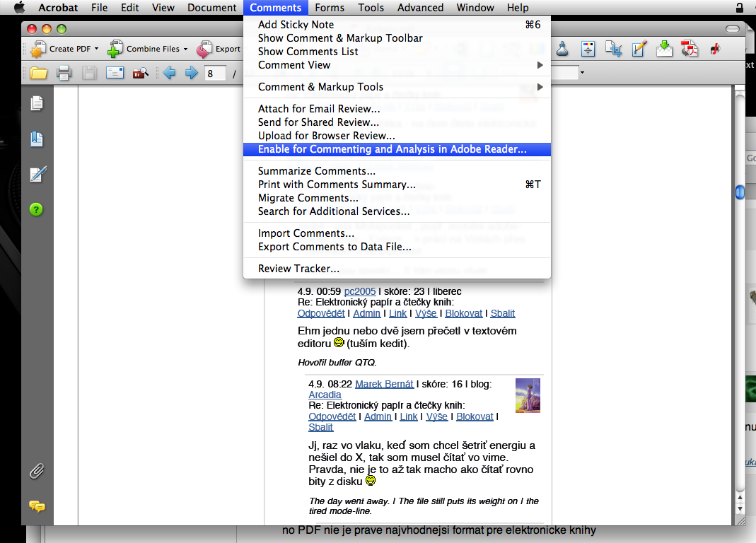
Task: Click the ink bottle icon in the toolbar
Action: [562, 49]
